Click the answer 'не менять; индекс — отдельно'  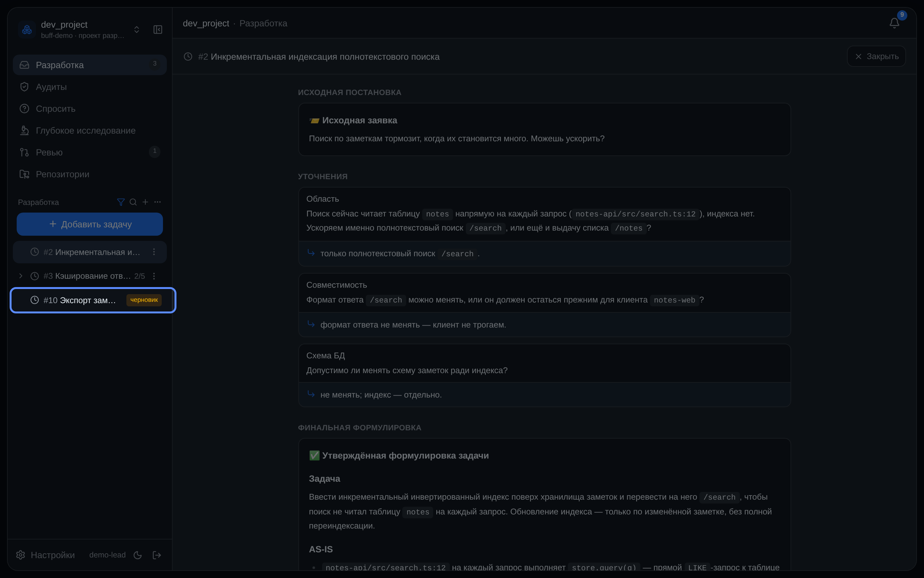tap(381, 395)
